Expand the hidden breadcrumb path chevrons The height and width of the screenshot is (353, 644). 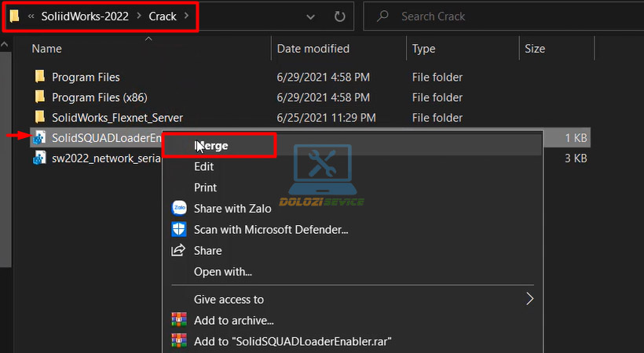pos(31,16)
